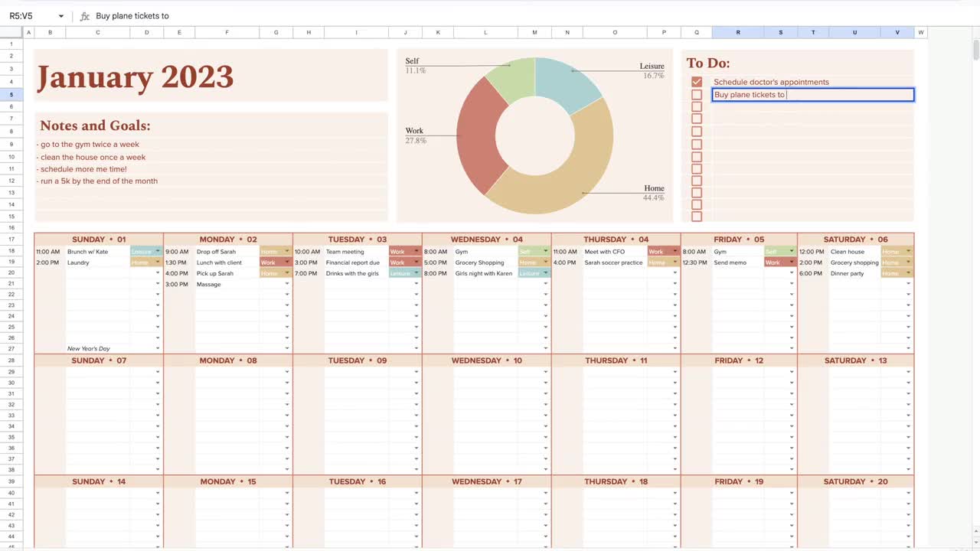
Task: Click the 'Schedule doctor's appointments' to-do text
Action: click(x=771, y=82)
